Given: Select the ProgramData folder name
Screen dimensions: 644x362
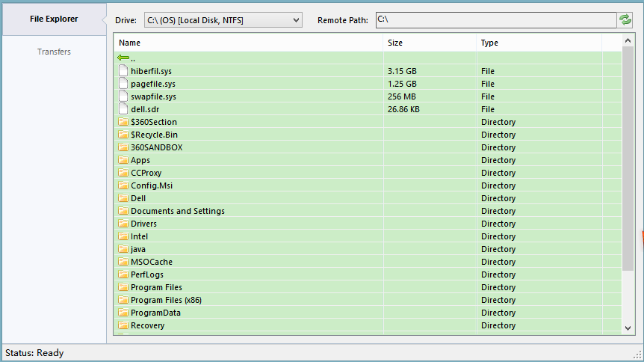Looking at the screenshot, I should pyautogui.click(x=155, y=313).
